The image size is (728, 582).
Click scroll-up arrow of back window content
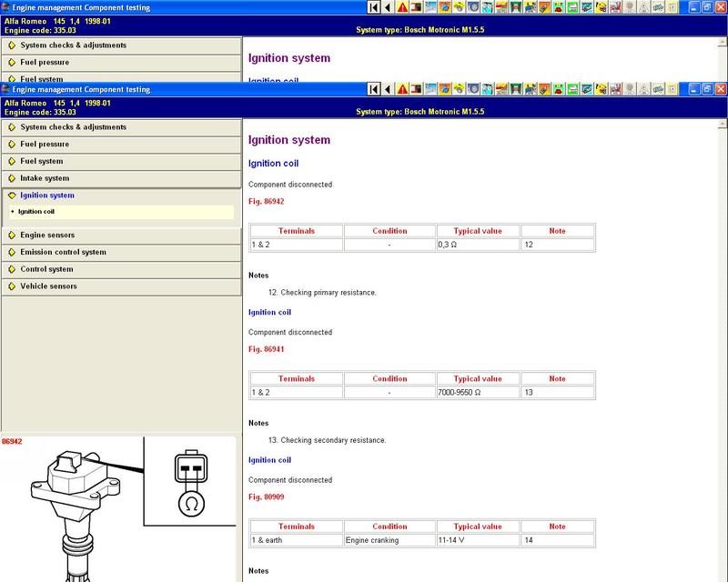click(x=723, y=42)
